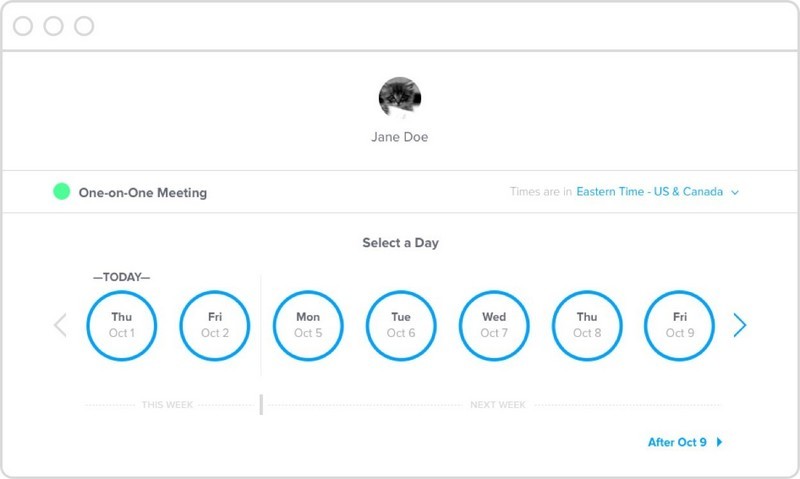The height and width of the screenshot is (479, 800).
Task: Click Jane Doe's profile avatar
Action: coord(399,97)
